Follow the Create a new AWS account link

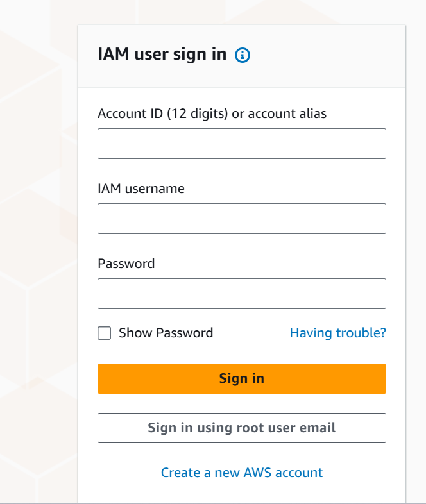pos(241,473)
